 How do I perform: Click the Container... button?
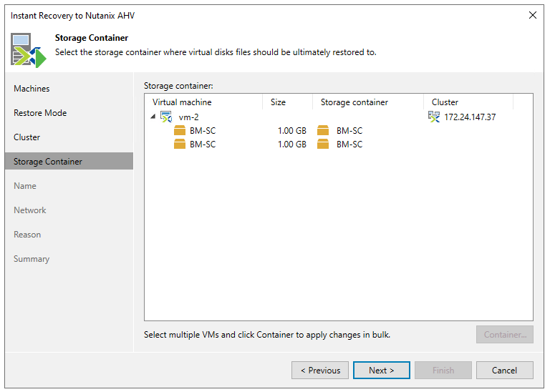pos(505,335)
